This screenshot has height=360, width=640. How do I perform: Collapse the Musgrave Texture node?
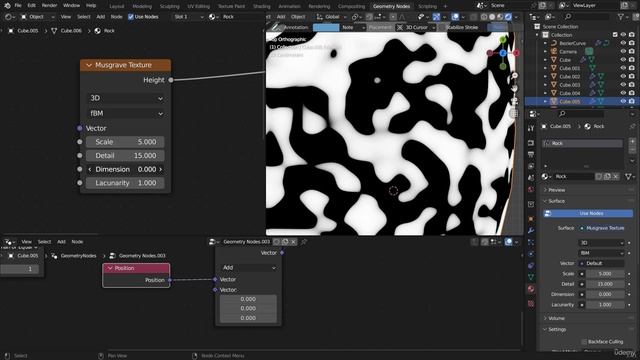click(x=89, y=65)
